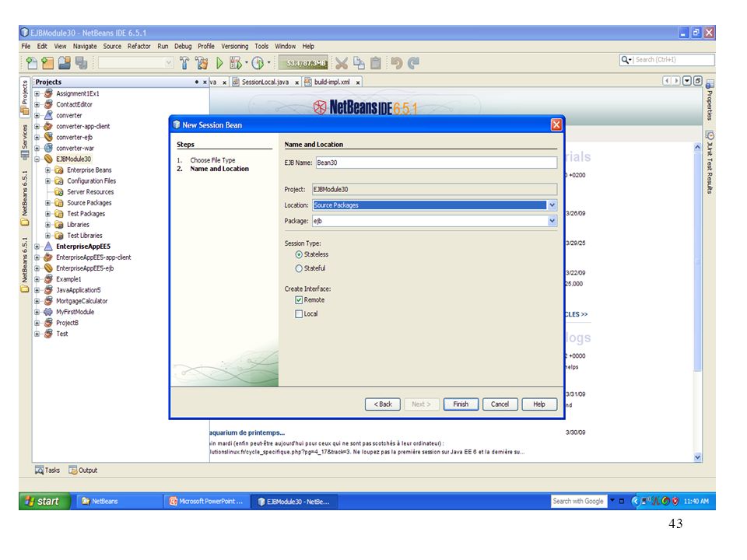Click the Tasks window icon at bottom

(x=39, y=470)
